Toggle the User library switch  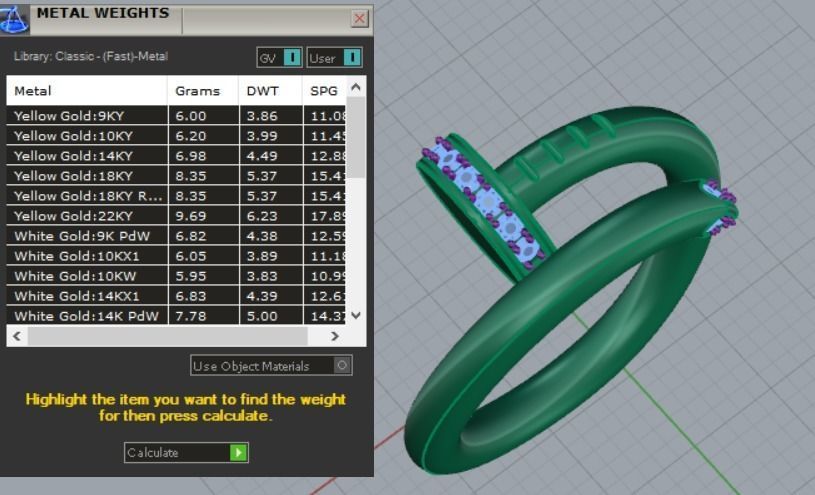pos(334,57)
